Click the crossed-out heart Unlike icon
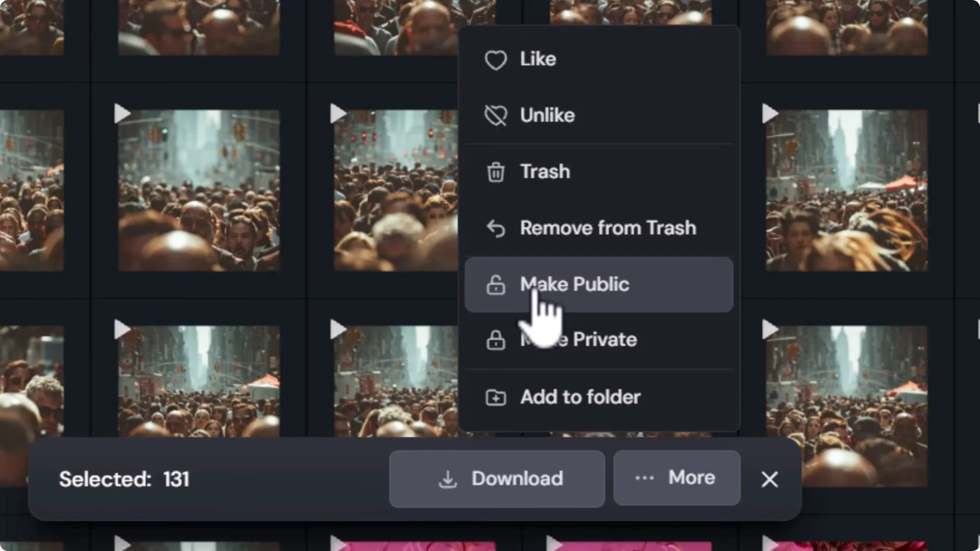 point(495,116)
